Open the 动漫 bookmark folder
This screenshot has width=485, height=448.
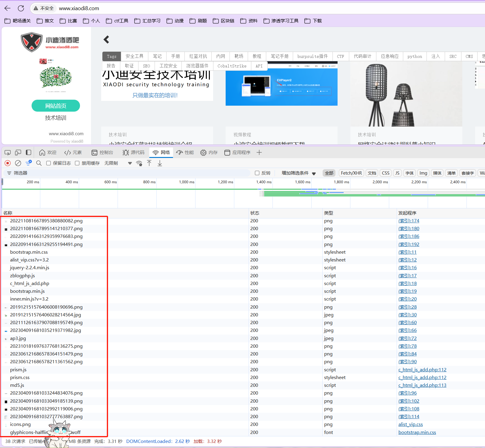click(175, 21)
